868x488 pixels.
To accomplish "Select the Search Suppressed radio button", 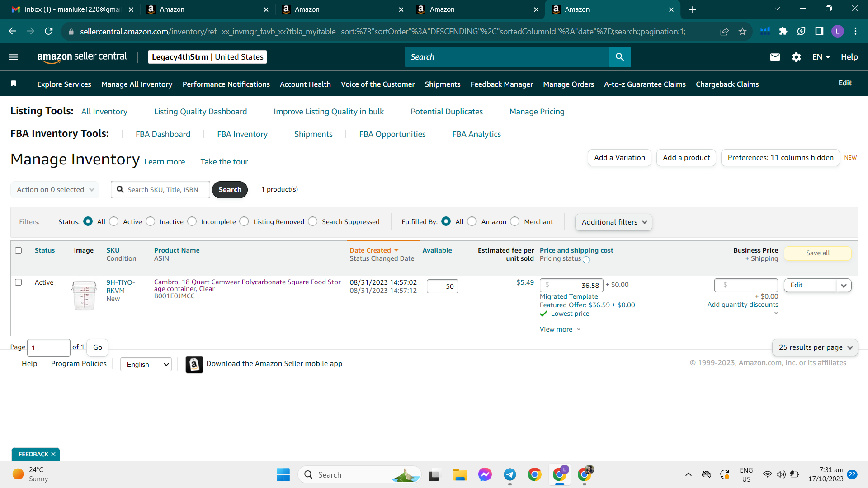I will (x=313, y=221).
